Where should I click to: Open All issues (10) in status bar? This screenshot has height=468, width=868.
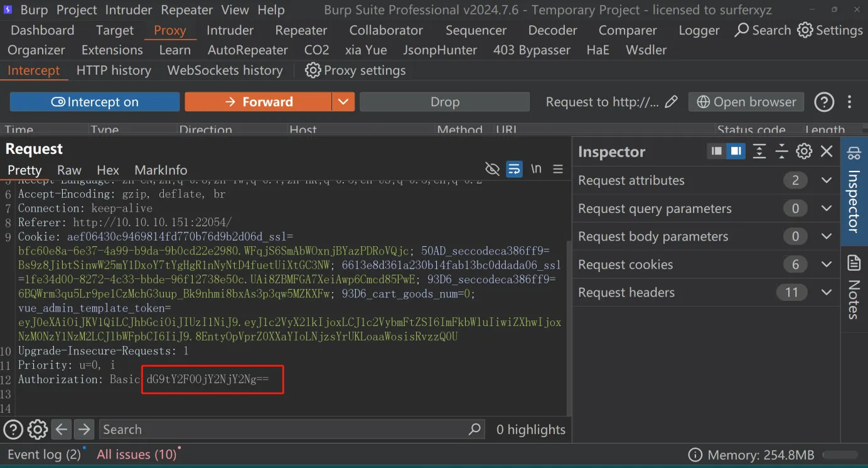[137, 454]
